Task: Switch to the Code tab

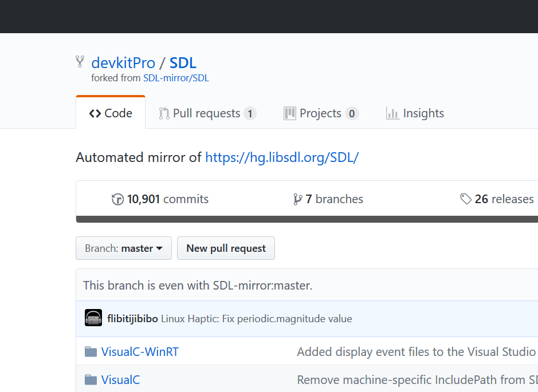Action: coord(111,113)
